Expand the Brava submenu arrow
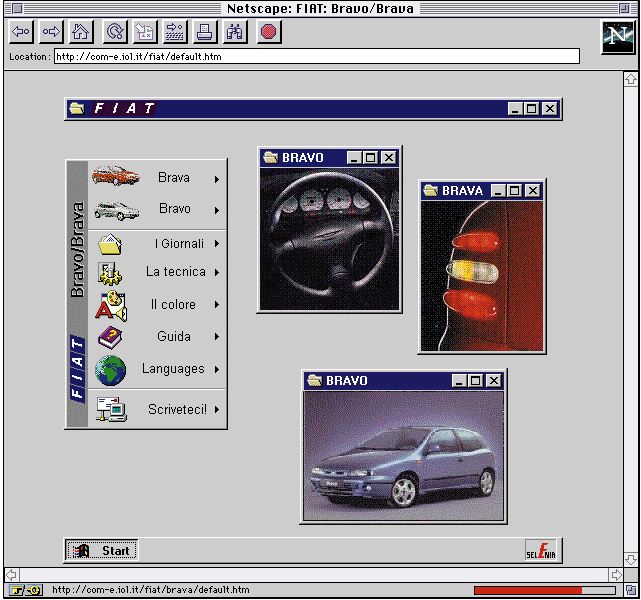This screenshot has width=641, height=600. coord(216,180)
